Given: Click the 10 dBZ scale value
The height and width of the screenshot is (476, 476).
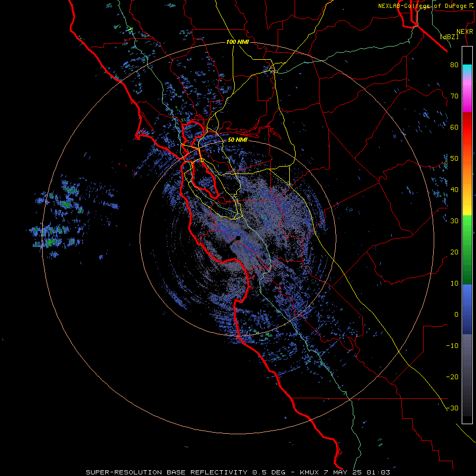Looking at the screenshot, I should tap(454, 283).
